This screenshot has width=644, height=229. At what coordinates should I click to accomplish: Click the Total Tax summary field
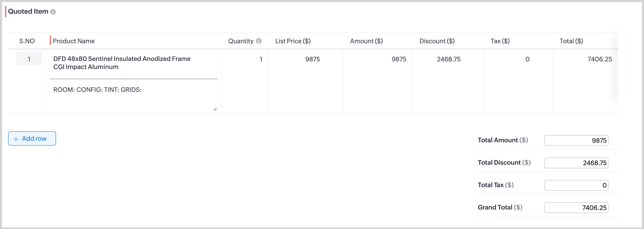[x=576, y=185]
